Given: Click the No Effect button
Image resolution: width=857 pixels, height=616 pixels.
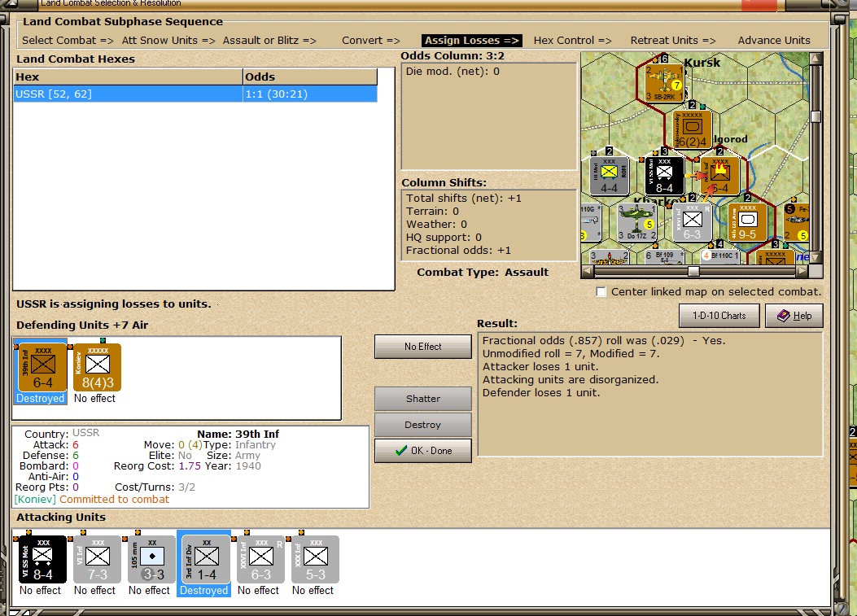Looking at the screenshot, I should [x=423, y=347].
